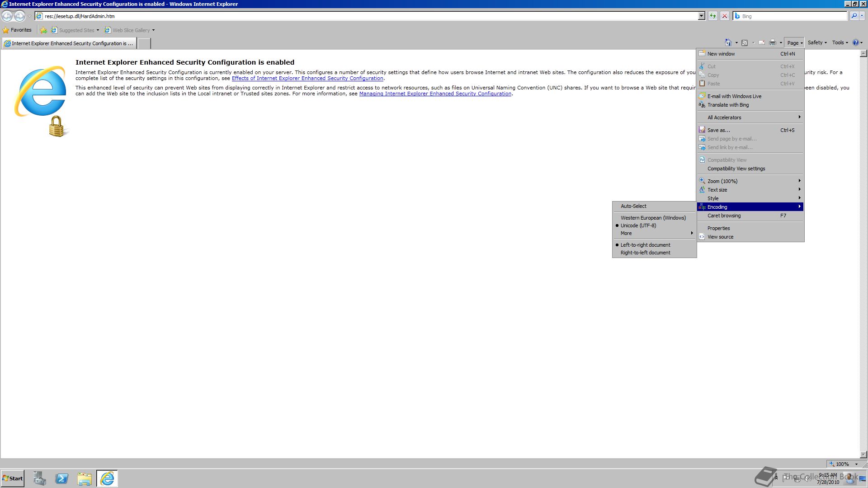Expand Text size submenu
Screen dimensions: 868x488
click(x=750, y=190)
